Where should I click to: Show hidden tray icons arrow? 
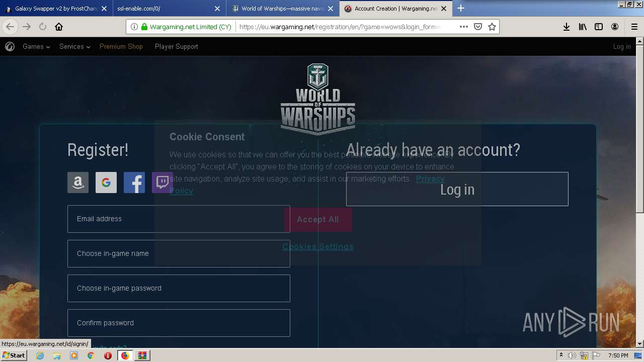pos(561,355)
